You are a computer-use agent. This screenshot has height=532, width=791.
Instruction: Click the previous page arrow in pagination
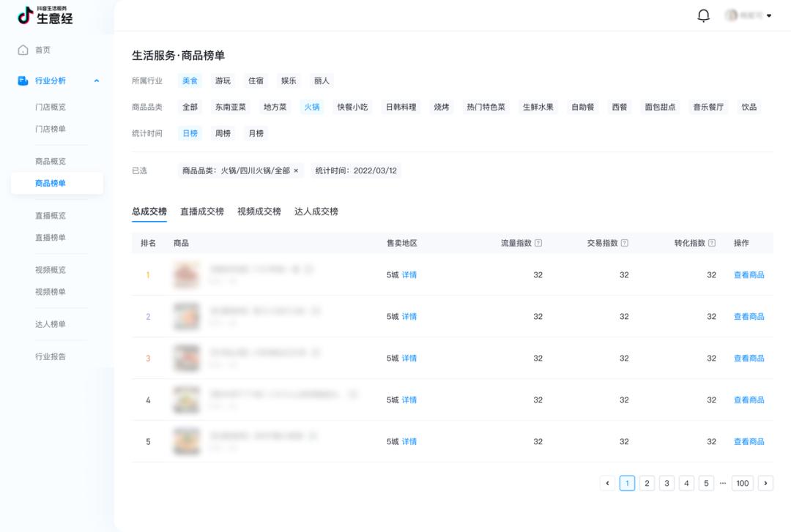click(607, 483)
